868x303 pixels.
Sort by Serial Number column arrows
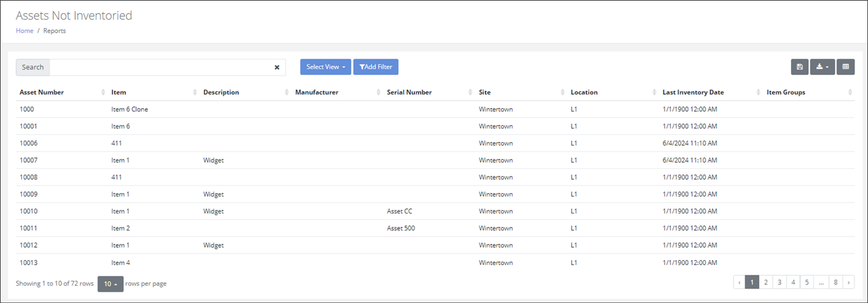[471, 93]
